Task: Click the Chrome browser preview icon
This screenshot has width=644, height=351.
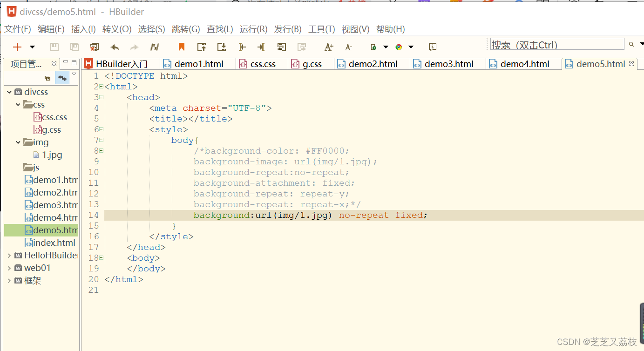Action: 399,47
